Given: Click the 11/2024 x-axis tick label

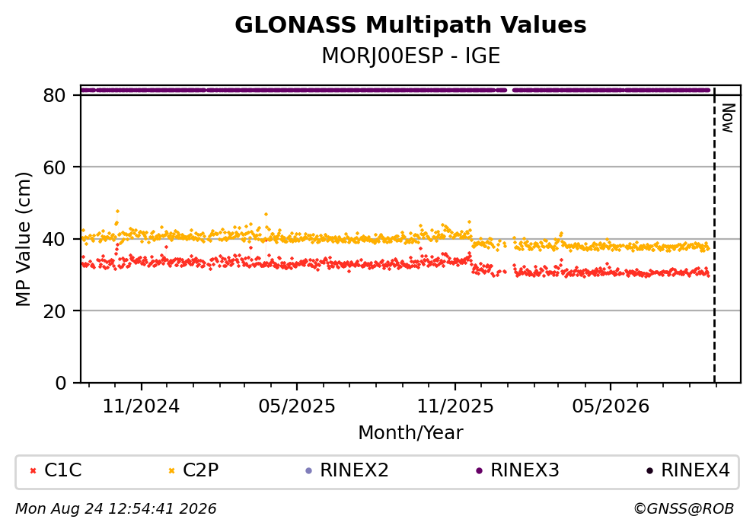Looking at the screenshot, I should 141,406.
